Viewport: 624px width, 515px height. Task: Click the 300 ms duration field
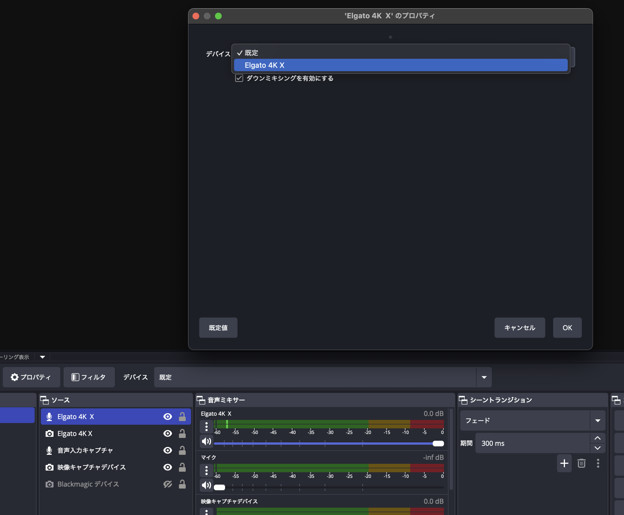pyautogui.click(x=532, y=443)
